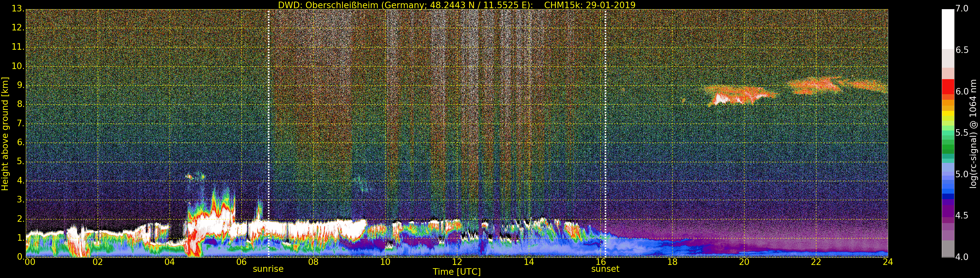The image size is (980, 278).
Task: Click the Time [UTC] axis label
Action: click(x=457, y=272)
